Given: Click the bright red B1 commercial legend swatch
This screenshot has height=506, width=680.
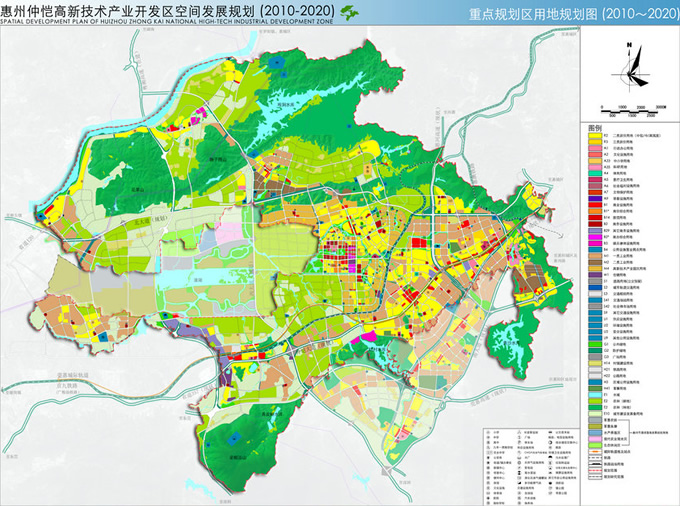Looking at the screenshot, I should [595, 205].
